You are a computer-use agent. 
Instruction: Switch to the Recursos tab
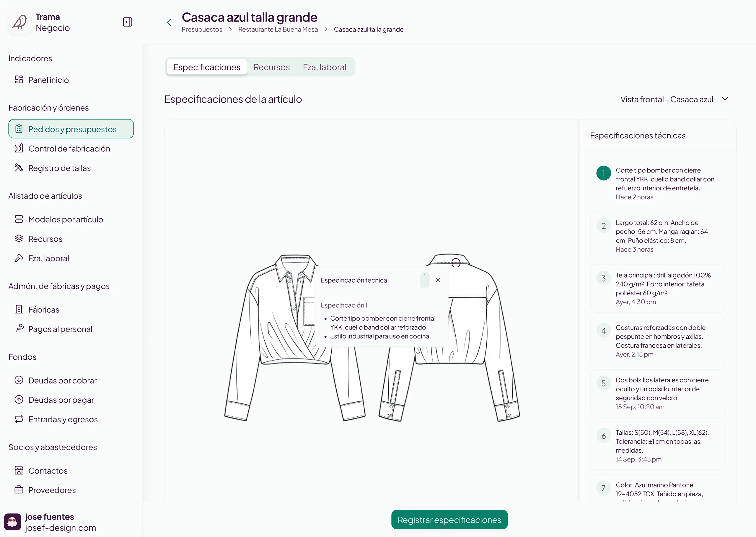[272, 67]
